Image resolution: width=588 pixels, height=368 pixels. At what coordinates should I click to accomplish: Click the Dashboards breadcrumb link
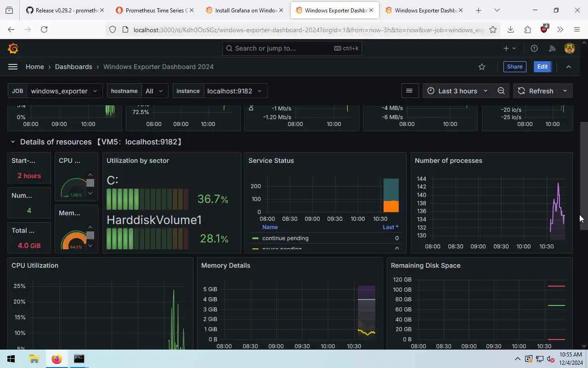pos(73,67)
